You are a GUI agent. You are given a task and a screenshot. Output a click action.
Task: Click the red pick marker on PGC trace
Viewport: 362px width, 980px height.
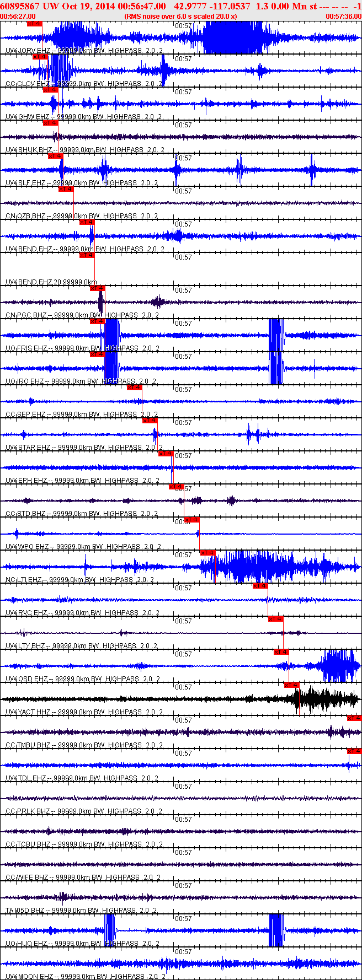tap(97, 288)
